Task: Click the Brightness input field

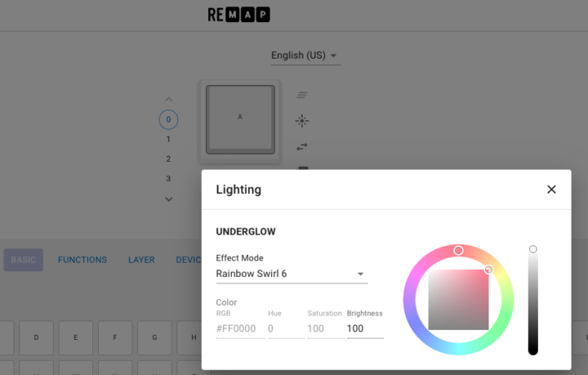Action: coord(364,328)
